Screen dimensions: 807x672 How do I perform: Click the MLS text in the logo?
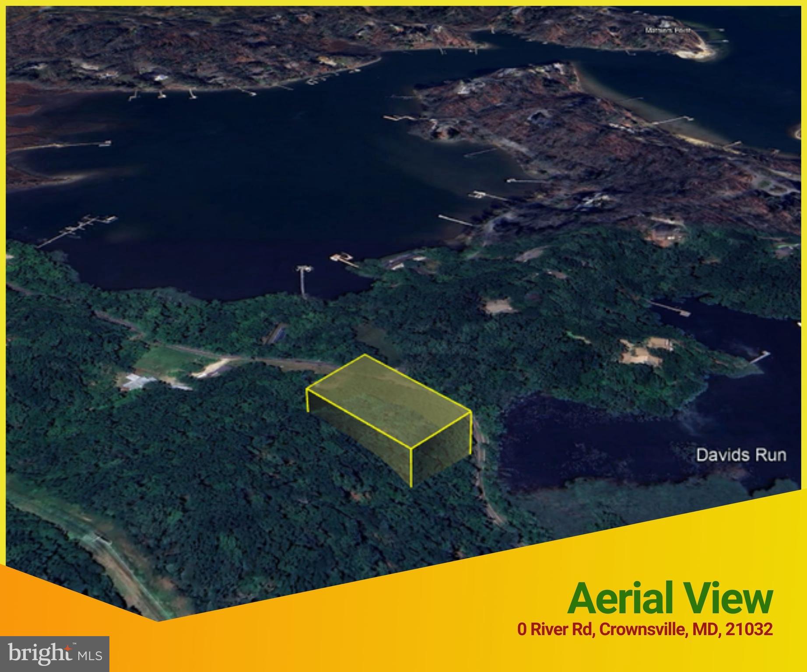tap(90, 656)
